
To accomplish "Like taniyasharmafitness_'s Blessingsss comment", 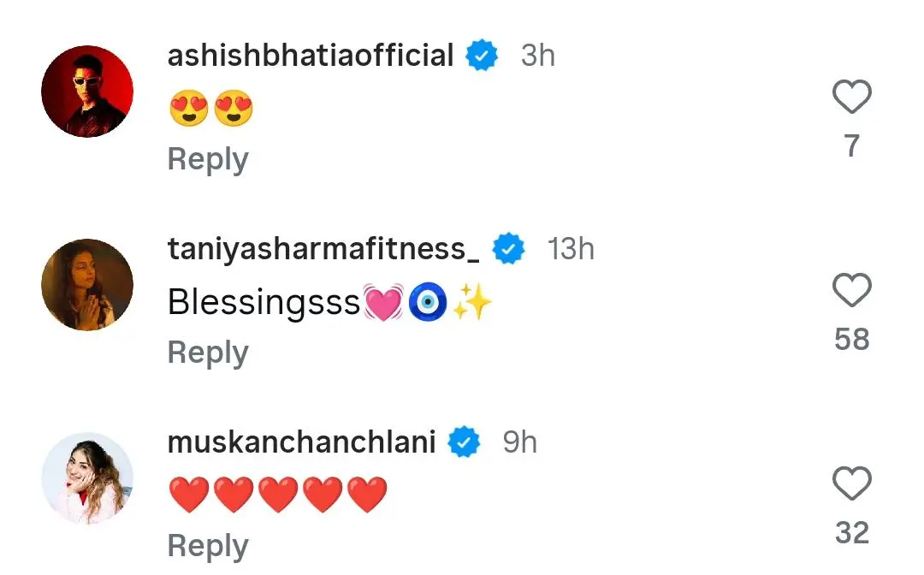I will tap(851, 291).
